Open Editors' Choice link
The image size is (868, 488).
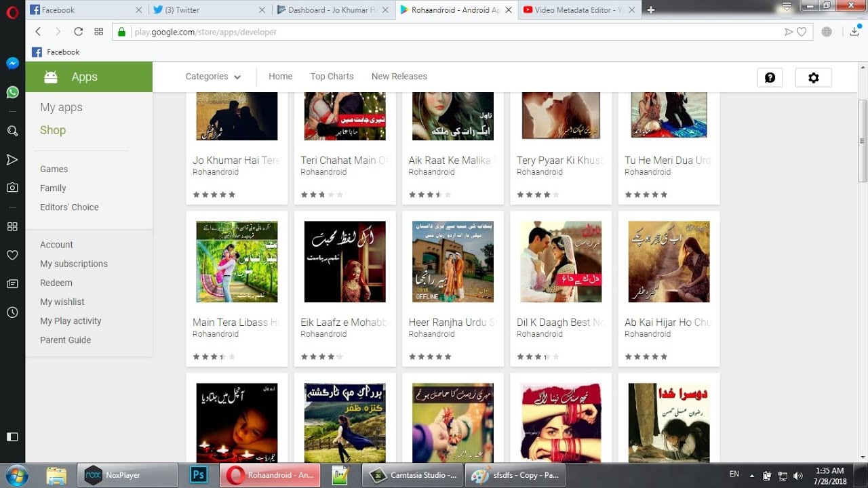(x=69, y=207)
